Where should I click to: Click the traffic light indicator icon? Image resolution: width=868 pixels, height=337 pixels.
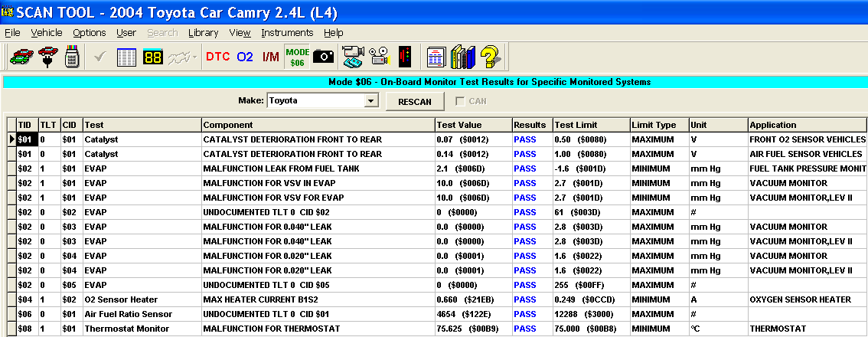405,57
